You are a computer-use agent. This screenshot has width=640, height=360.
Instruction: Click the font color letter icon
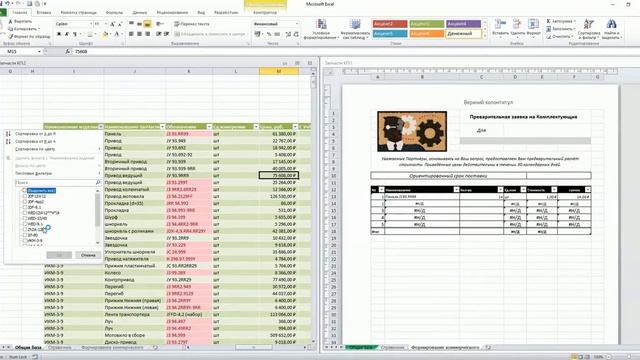pos(117,34)
